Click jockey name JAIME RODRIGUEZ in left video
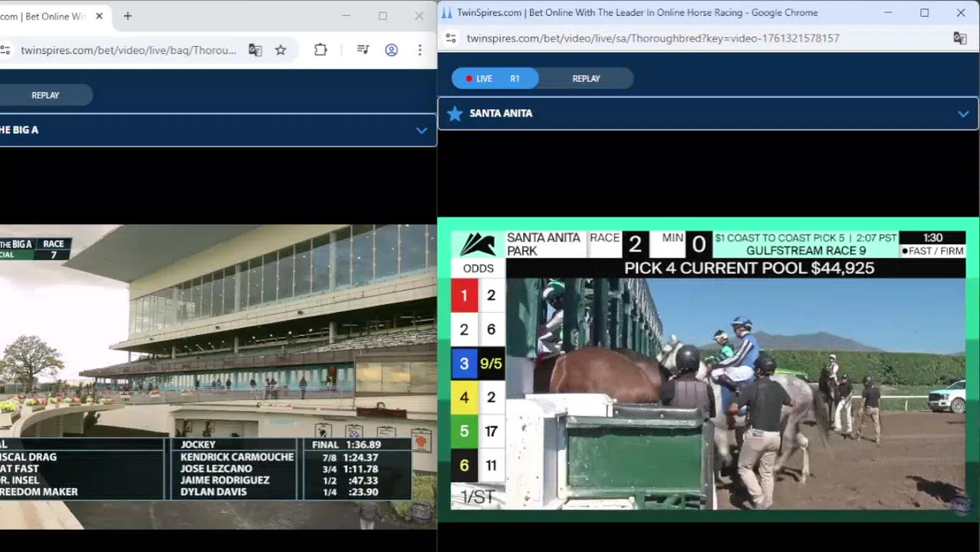This screenshot has height=552, width=980. (225, 480)
